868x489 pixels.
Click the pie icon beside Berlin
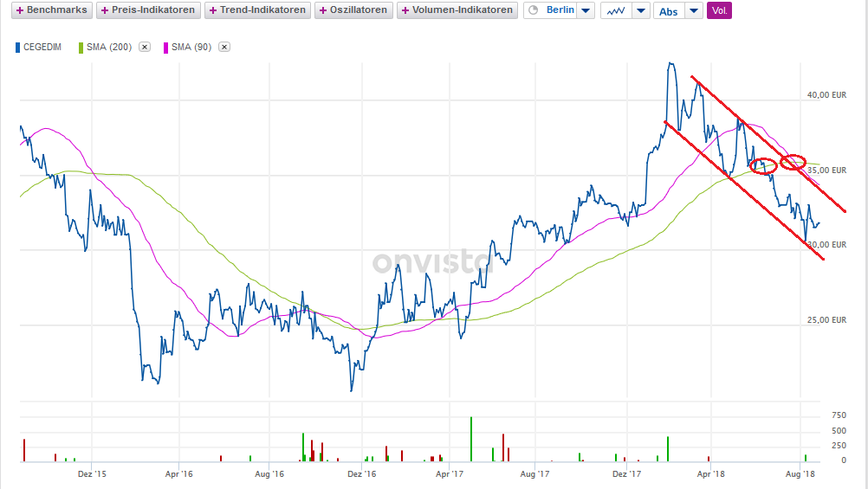pos(533,11)
